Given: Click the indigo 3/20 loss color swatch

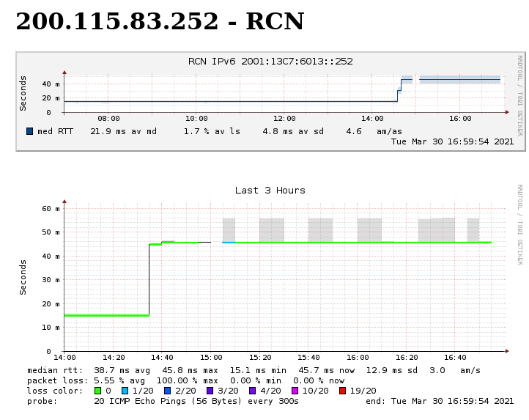Looking at the screenshot, I should 210,391.
